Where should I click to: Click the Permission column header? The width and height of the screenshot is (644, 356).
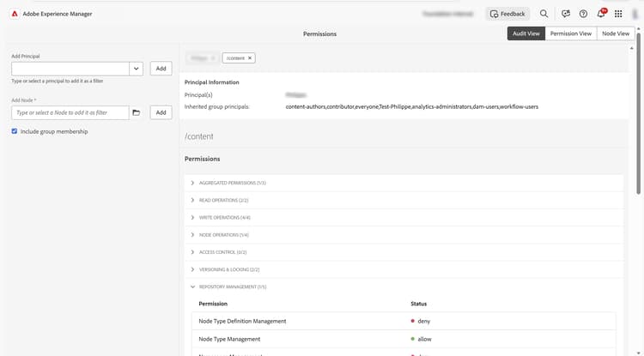coord(213,304)
